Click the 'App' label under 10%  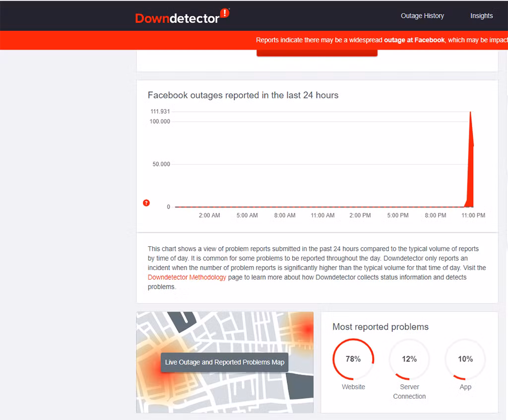(x=465, y=387)
